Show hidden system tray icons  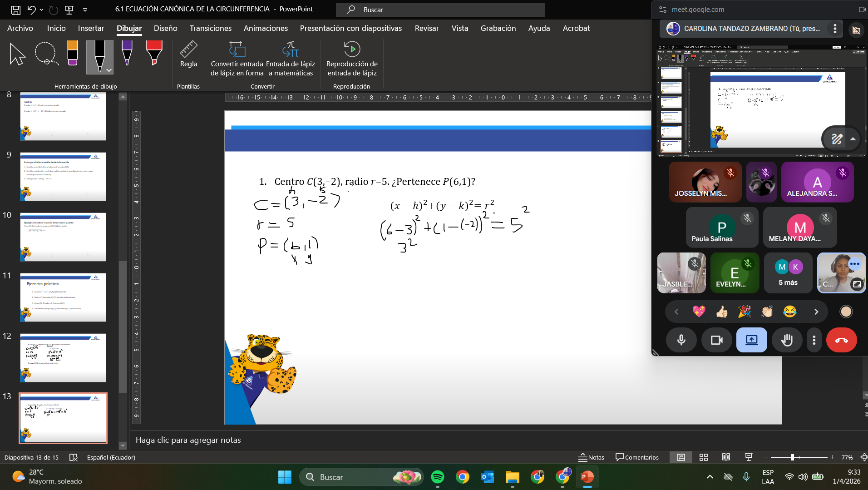(710, 477)
